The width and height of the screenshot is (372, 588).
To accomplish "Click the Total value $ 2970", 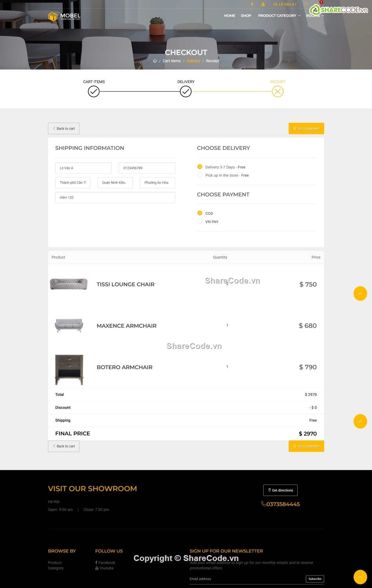I will point(311,395).
